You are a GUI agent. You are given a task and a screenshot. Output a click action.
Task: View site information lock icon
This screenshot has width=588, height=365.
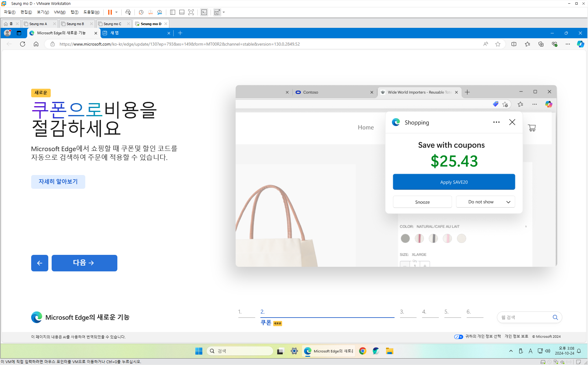coord(53,44)
